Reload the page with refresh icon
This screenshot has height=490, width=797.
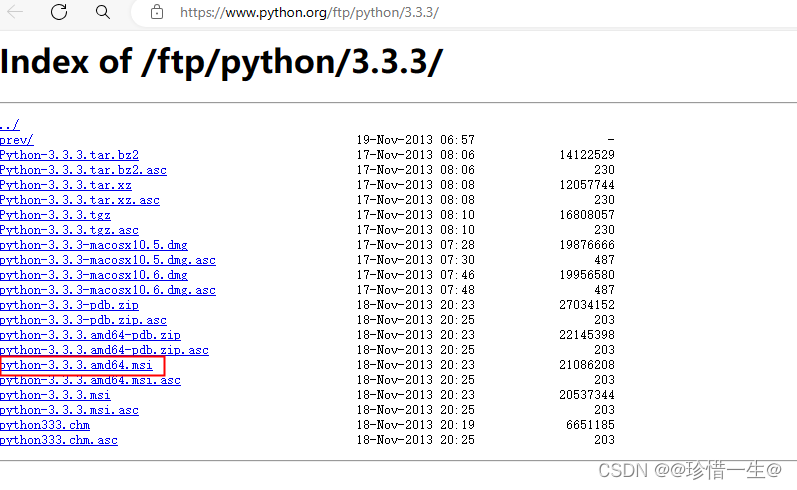coord(59,12)
